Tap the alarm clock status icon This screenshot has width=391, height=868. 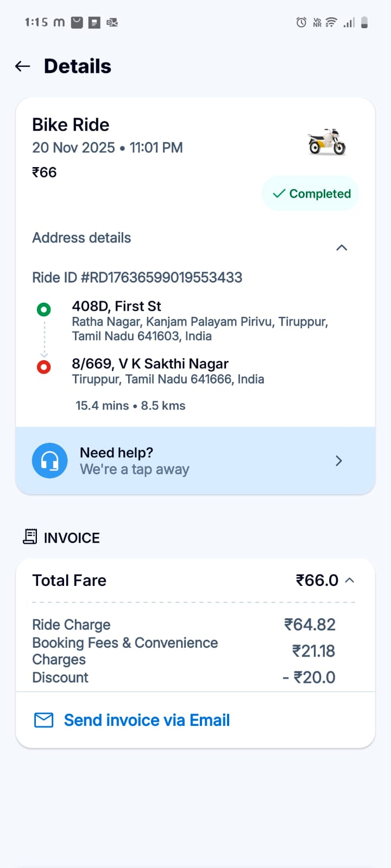tap(301, 22)
